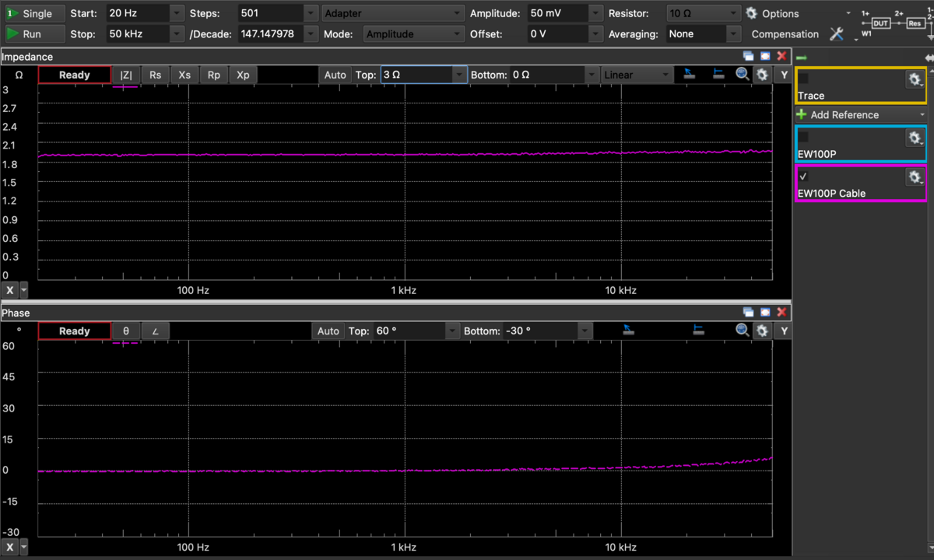Open the Mode Amplitude dropdown
The image size is (934, 560).
point(414,34)
